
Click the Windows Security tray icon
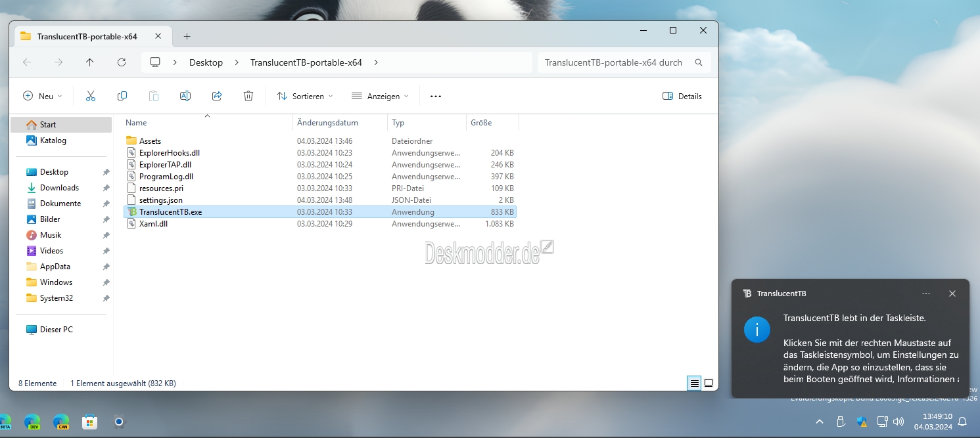861,421
